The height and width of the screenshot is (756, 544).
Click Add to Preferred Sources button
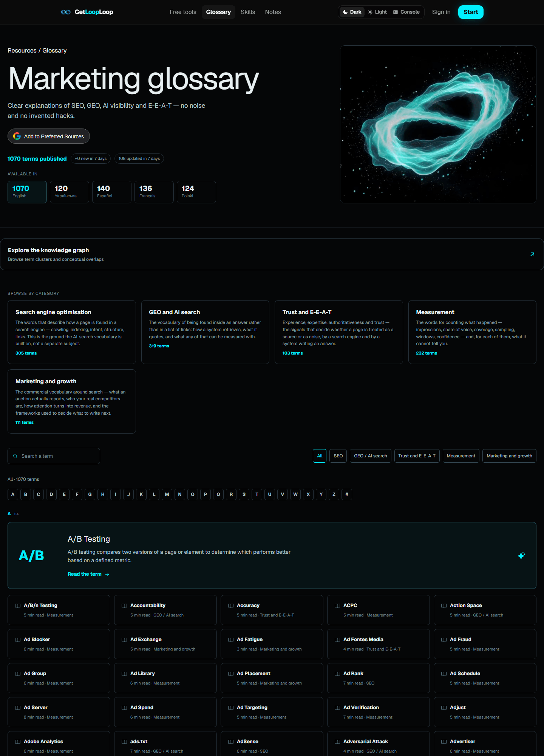49,136
